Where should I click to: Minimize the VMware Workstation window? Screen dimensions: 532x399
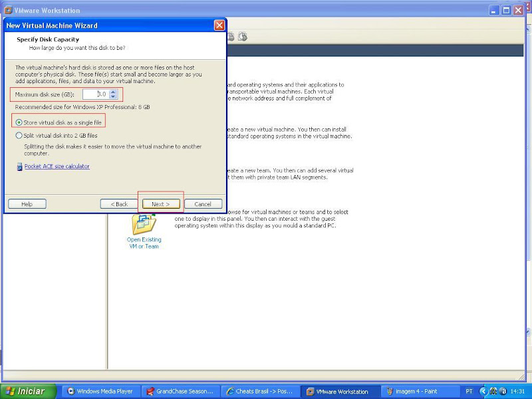[x=494, y=10]
